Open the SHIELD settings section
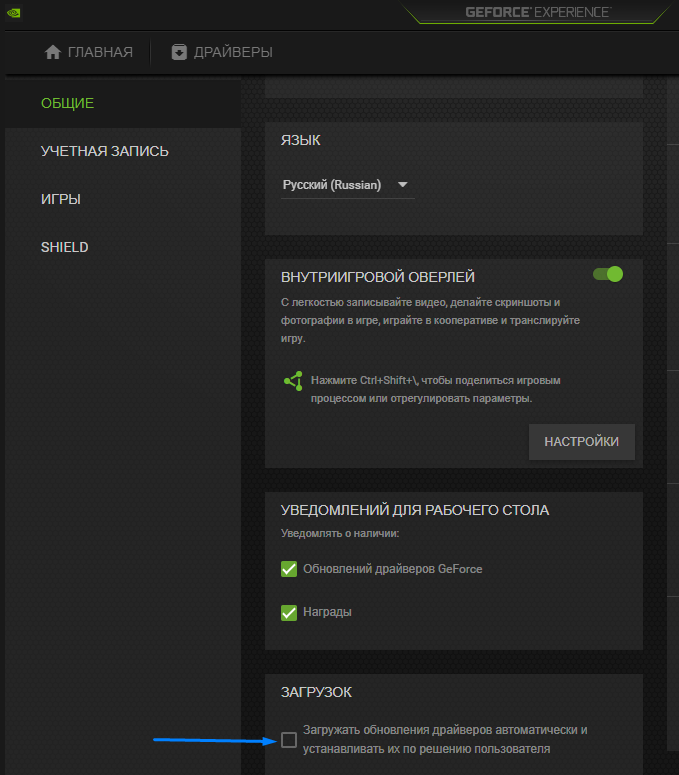Image resolution: width=679 pixels, height=775 pixels. pyautogui.click(x=64, y=247)
